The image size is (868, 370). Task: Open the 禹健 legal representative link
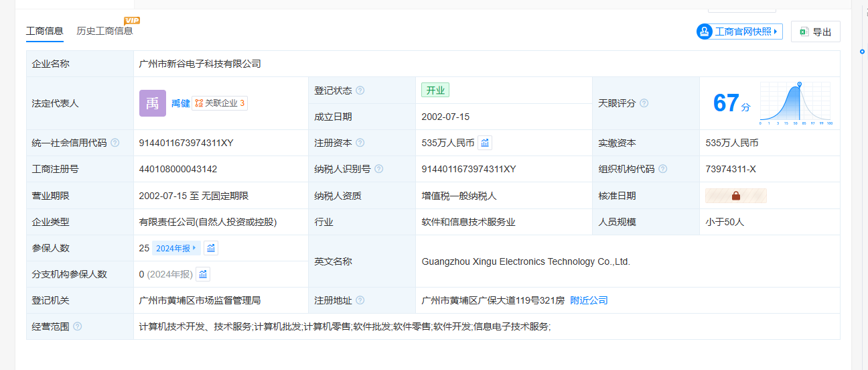point(180,103)
